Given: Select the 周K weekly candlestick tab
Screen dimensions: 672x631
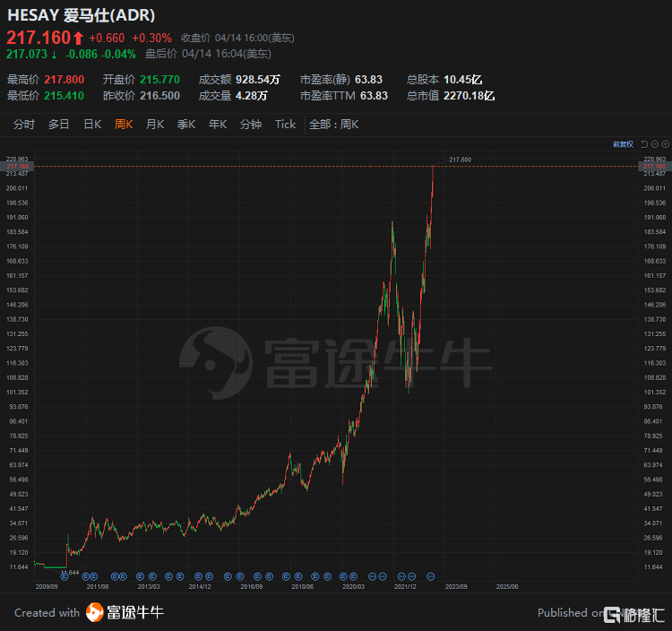Looking at the screenshot, I should (x=124, y=125).
